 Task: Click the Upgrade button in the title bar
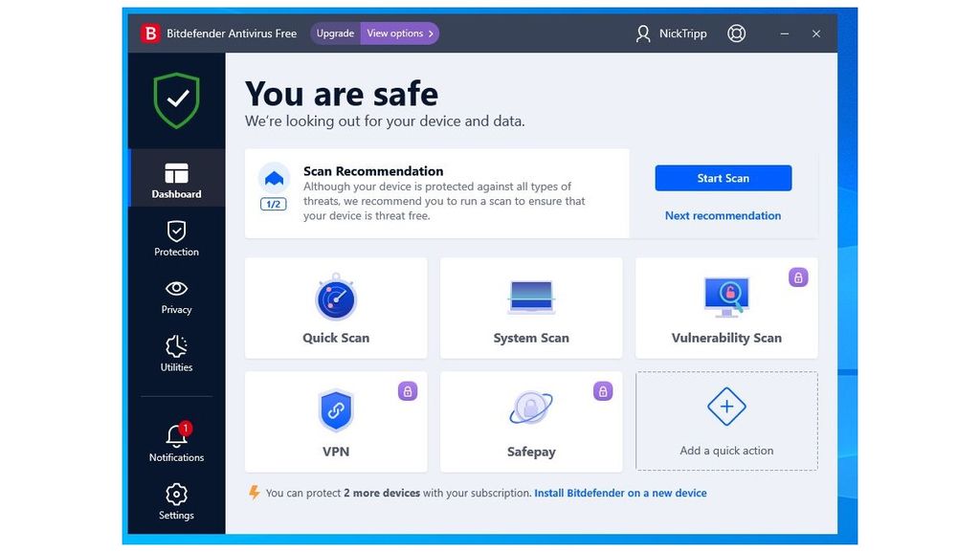click(334, 33)
